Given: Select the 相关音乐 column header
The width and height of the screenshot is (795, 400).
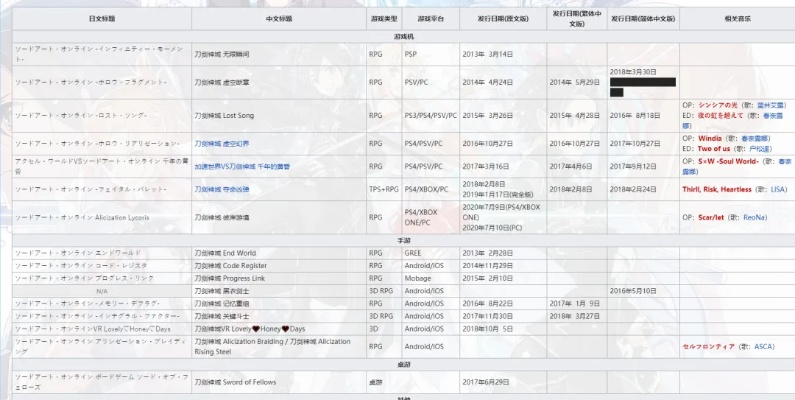Looking at the screenshot, I should point(737,19).
